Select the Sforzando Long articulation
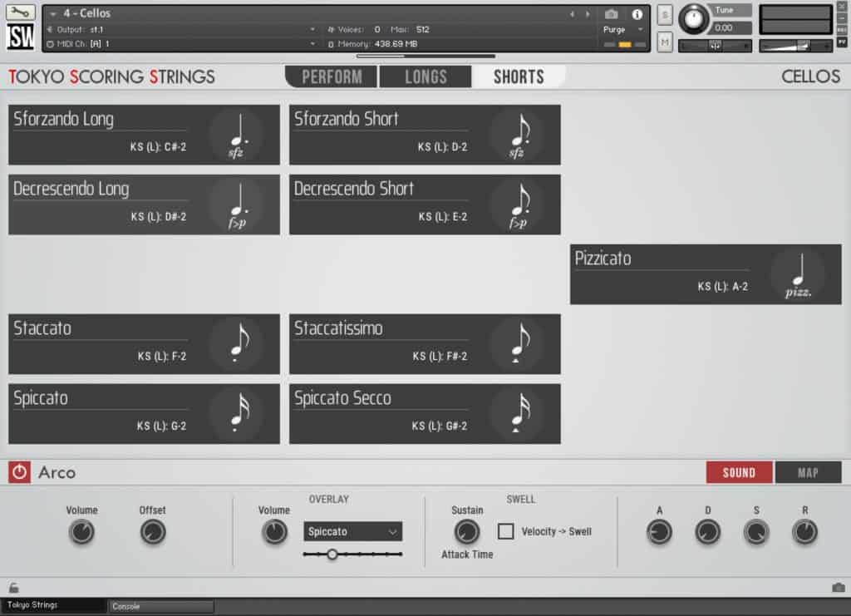851x616 pixels. [x=144, y=135]
